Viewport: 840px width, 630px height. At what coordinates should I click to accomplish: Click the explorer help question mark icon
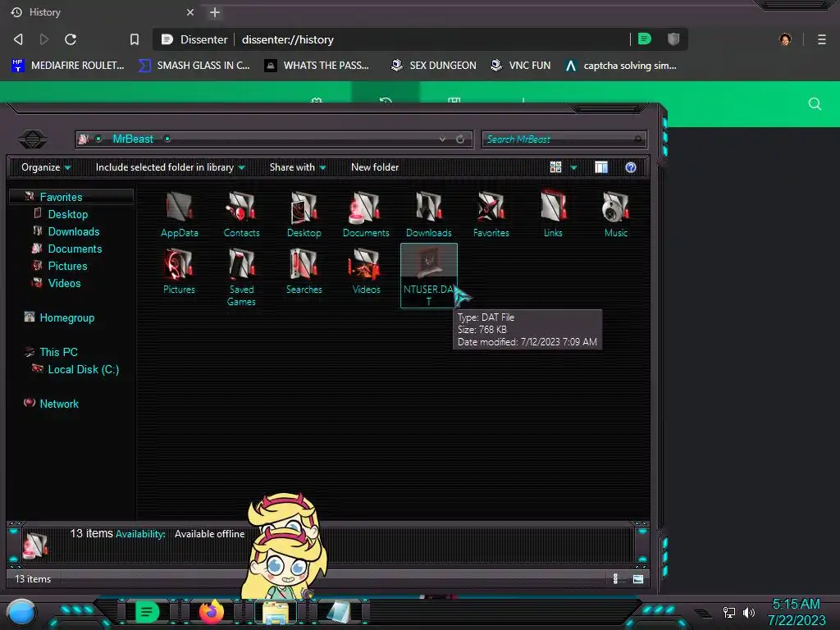pyautogui.click(x=631, y=167)
